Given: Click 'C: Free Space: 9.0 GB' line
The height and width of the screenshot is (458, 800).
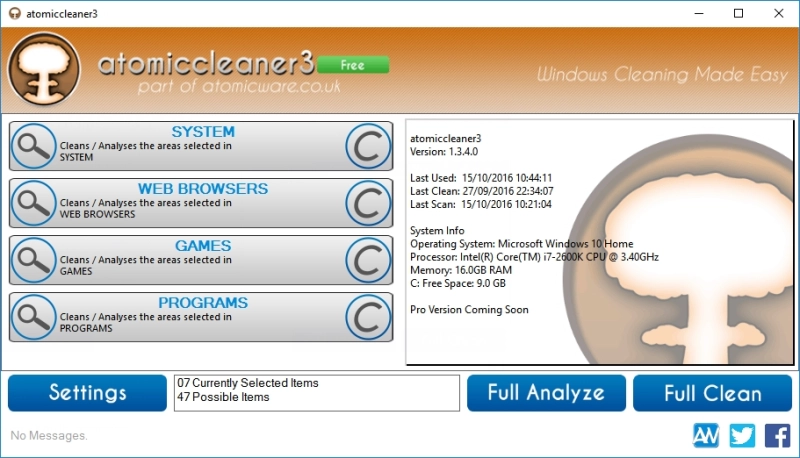Looking at the screenshot, I should (x=458, y=284).
